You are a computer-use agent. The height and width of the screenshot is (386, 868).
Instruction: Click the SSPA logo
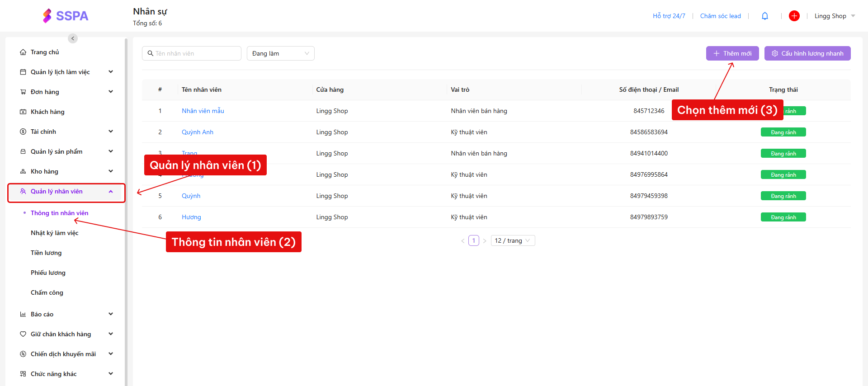pos(66,16)
